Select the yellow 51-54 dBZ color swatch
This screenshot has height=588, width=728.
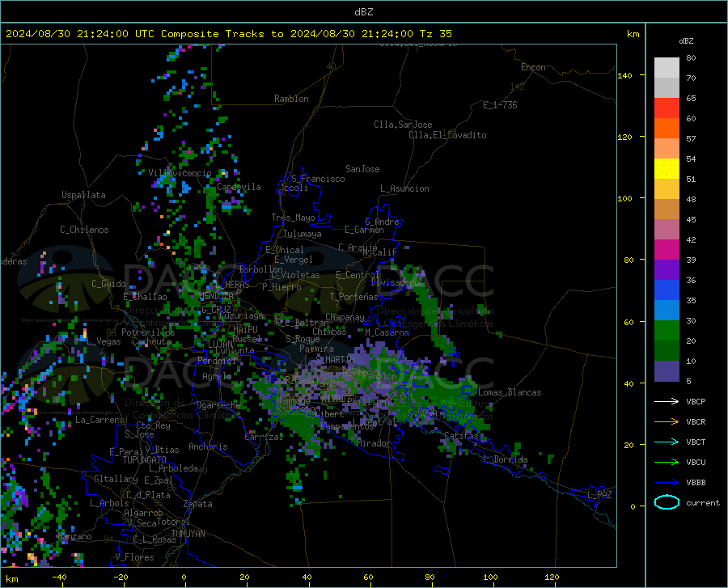[667, 169]
